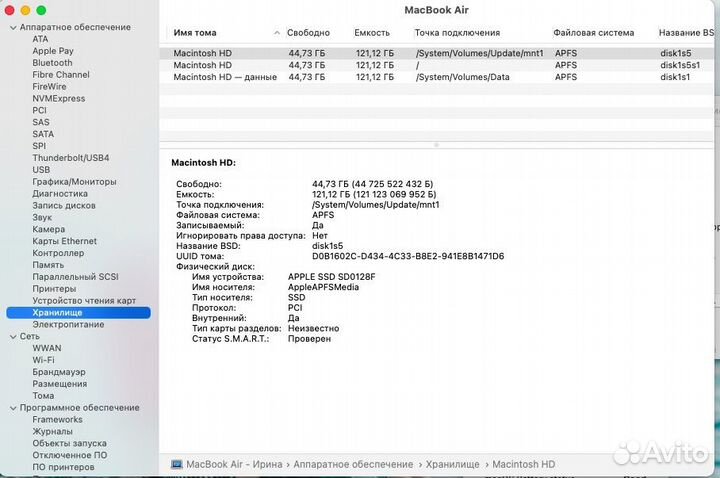
Task: Click MacBook Air - Ирина path segment
Action: (x=234, y=464)
